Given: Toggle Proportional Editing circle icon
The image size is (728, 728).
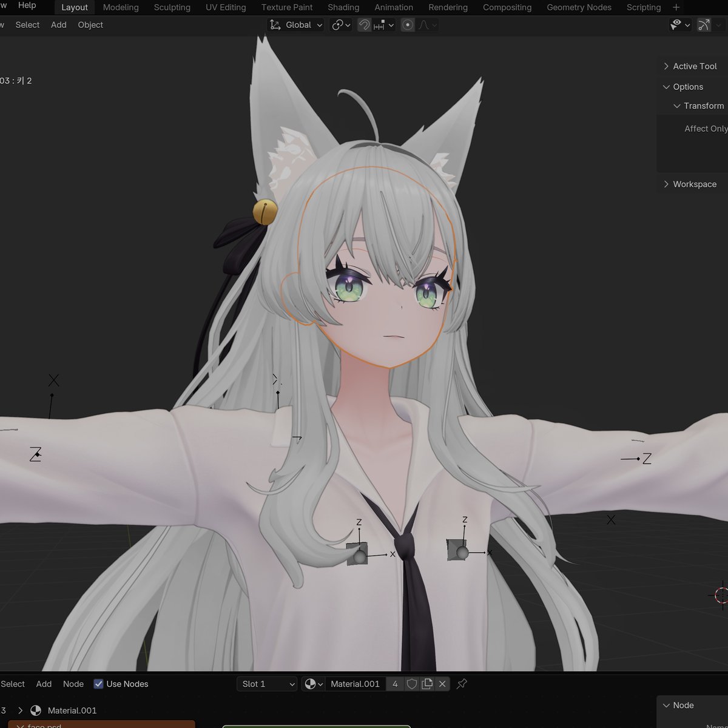Looking at the screenshot, I should 408,25.
